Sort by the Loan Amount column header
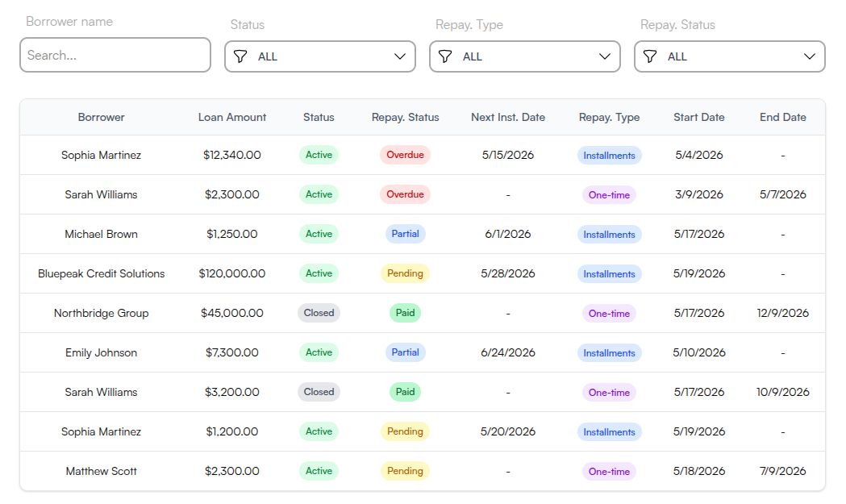 pos(232,117)
